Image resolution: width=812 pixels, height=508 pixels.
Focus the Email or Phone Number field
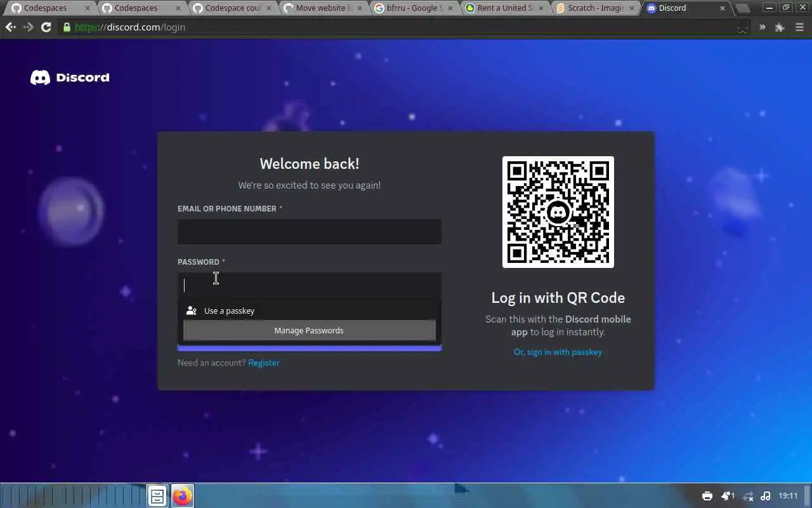point(310,232)
